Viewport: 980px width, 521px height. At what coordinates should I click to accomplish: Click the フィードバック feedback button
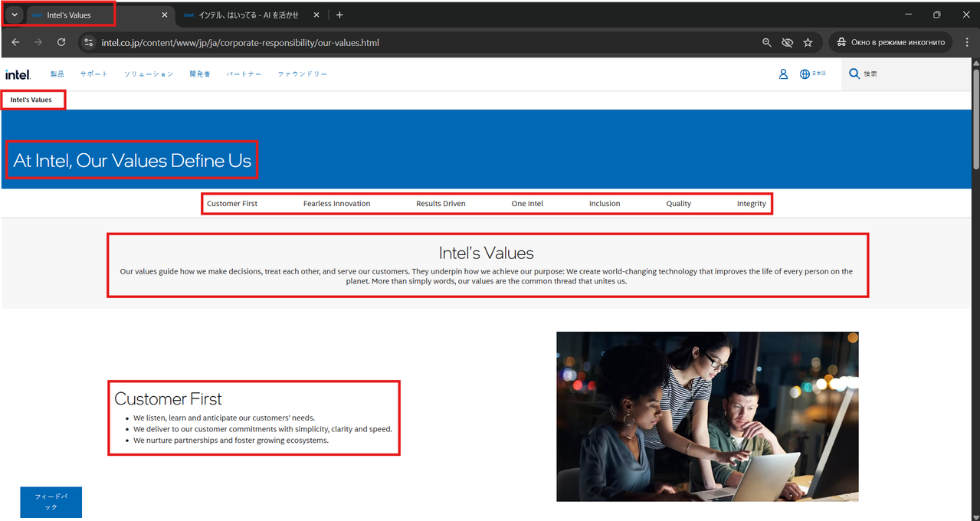(x=51, y=502)
